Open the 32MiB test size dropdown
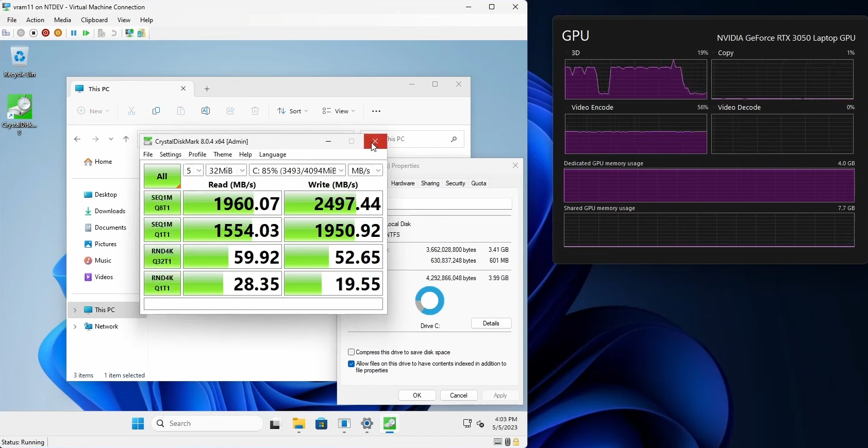This screenshot has height=448, width=868. point(226,170)
